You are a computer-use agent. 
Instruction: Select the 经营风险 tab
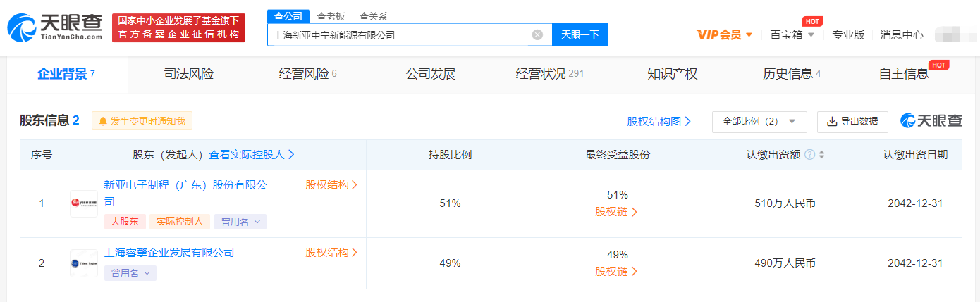[308, 74]
